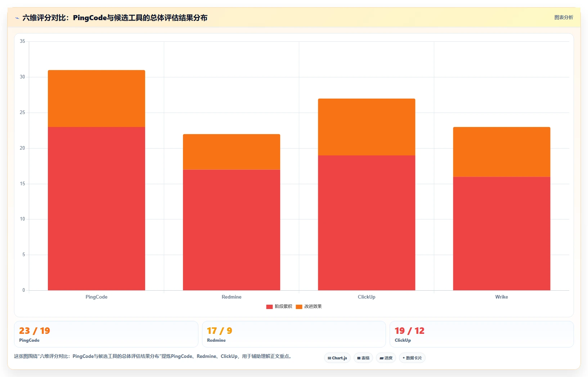Click the y-axis value 25
Viewport: 588px width, 377px height.
[22, 113]
